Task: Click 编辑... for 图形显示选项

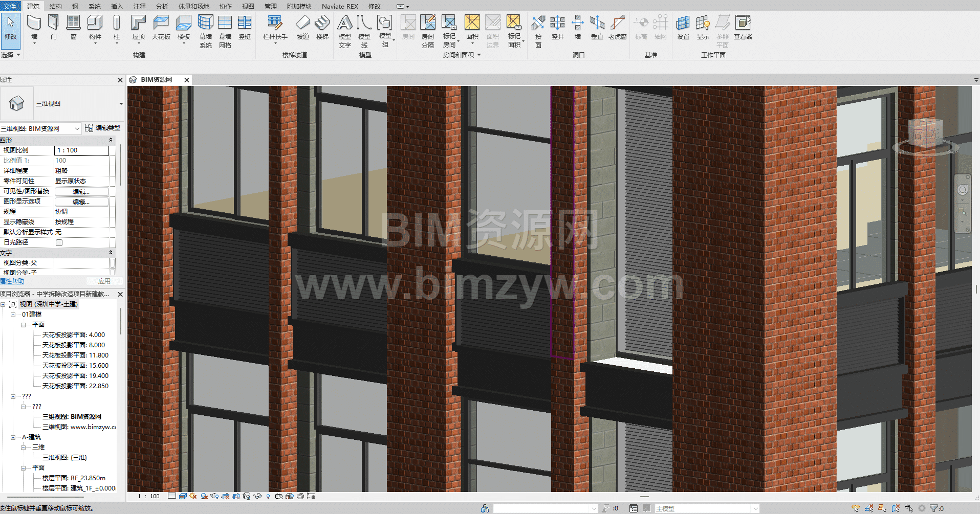Action: click(x=81, y=202)
